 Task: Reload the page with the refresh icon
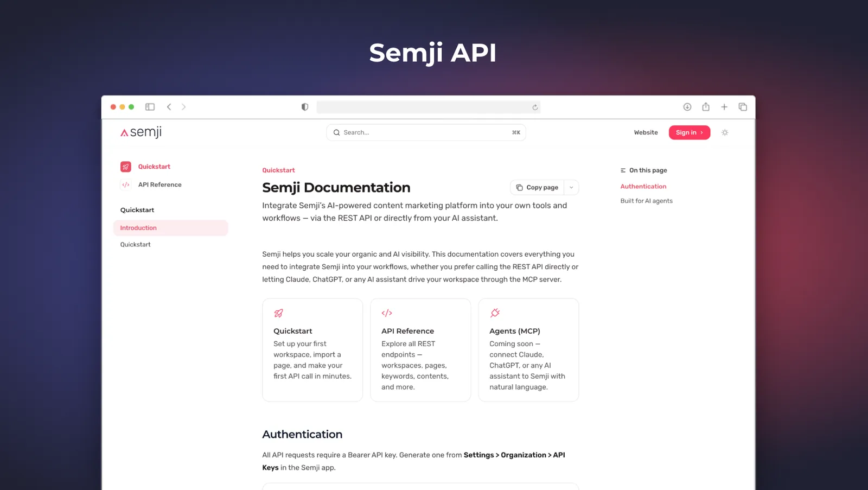[535, 107]
